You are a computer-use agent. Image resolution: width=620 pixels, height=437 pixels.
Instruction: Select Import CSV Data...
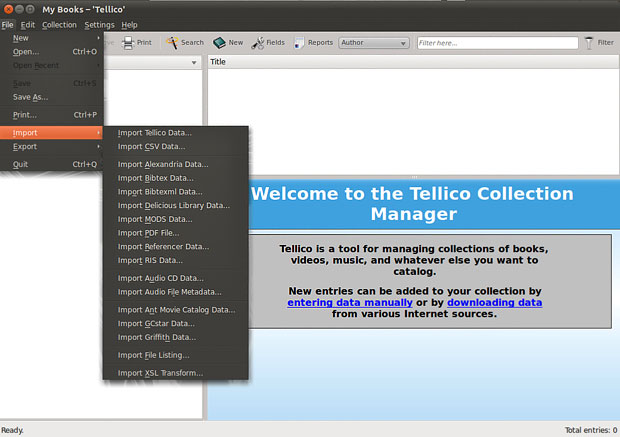pyautogui.click(x=176, y=147)
